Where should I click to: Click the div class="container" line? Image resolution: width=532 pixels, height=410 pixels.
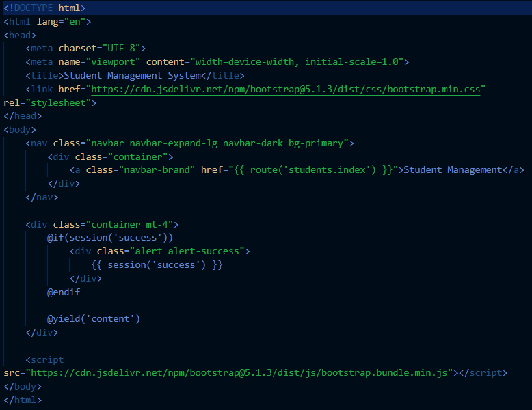(x=110, y=157)
